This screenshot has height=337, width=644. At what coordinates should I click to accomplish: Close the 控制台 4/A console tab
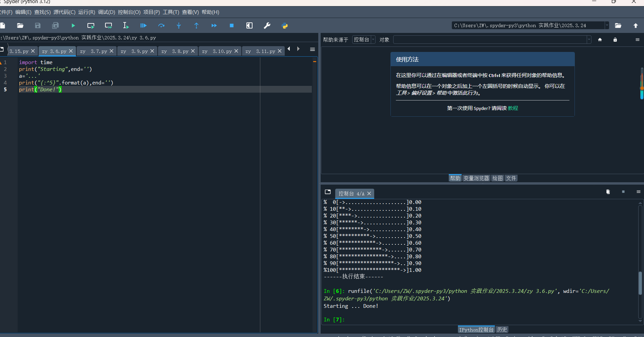pos(369,193)
